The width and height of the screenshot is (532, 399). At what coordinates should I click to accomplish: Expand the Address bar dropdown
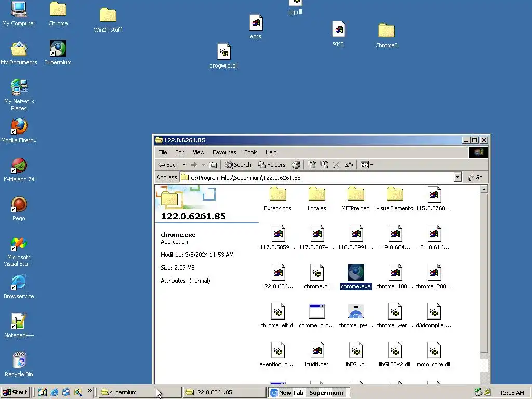pyautogui.click(x=457, y=177)
